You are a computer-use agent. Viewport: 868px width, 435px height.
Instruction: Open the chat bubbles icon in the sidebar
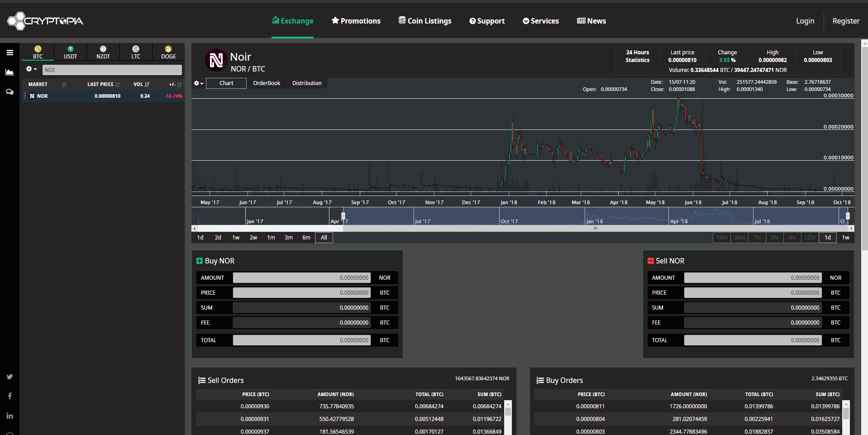pyautogui.click(x=10, y=92)
